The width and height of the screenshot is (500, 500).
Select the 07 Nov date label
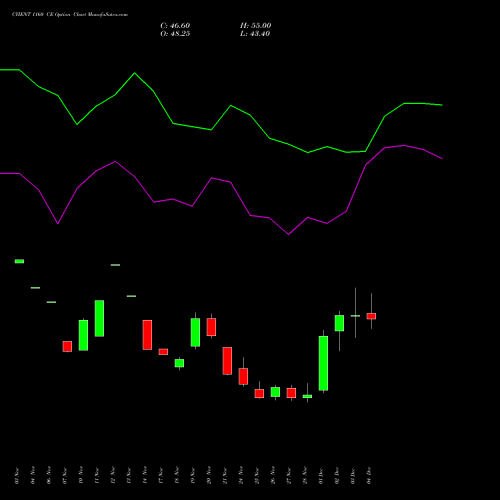(65, 476)
